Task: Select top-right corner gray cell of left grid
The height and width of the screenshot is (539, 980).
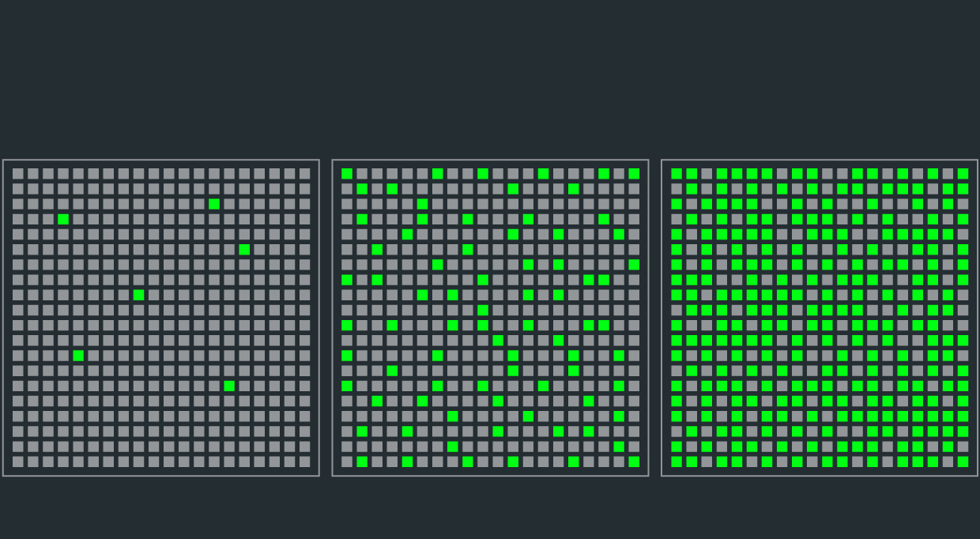Action: point(304,174)
